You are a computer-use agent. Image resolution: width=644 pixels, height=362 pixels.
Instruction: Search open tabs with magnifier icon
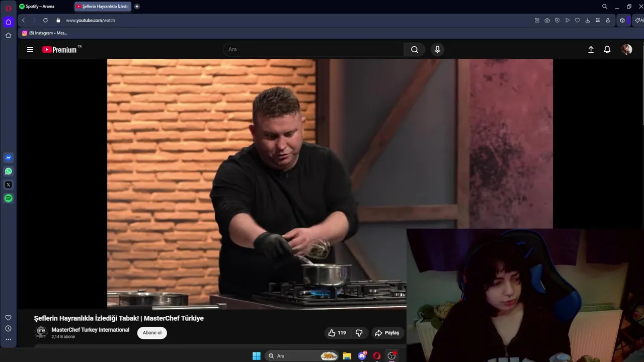tap(605, 7)
